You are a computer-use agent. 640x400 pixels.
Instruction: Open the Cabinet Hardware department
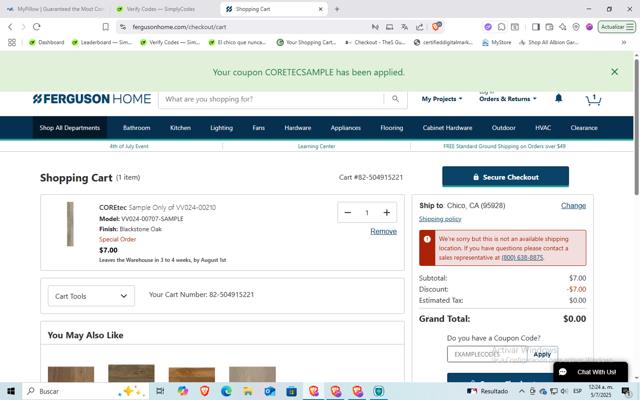[447, 128]
